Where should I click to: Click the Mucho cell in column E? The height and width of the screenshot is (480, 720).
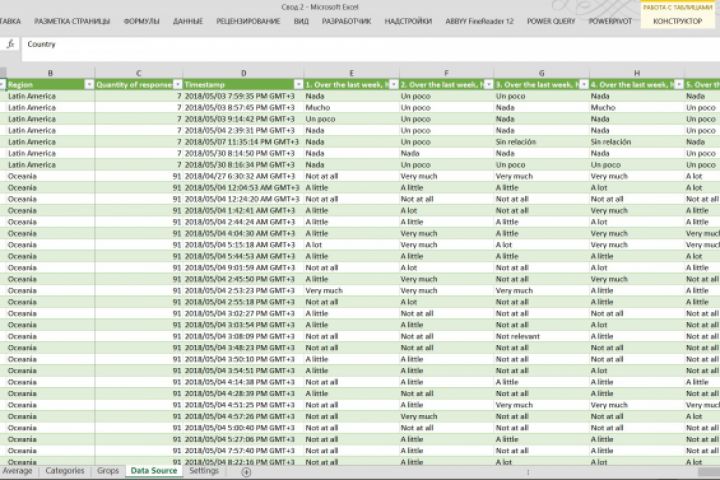pyautogui.click(x=351, y=107)
